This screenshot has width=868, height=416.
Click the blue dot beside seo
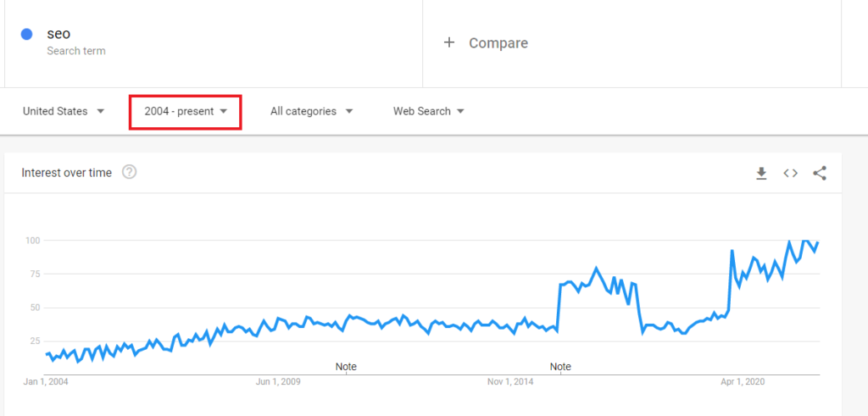26,34
